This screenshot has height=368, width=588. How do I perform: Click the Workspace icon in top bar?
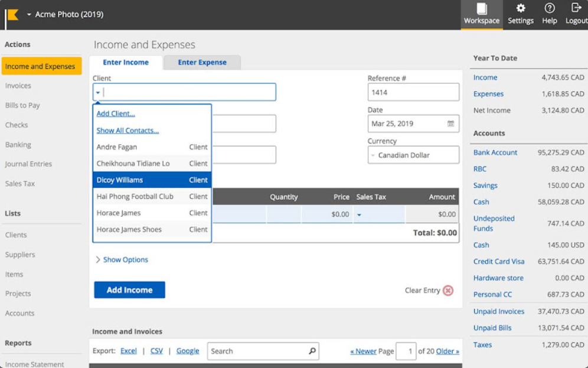(x=482, y=9)
